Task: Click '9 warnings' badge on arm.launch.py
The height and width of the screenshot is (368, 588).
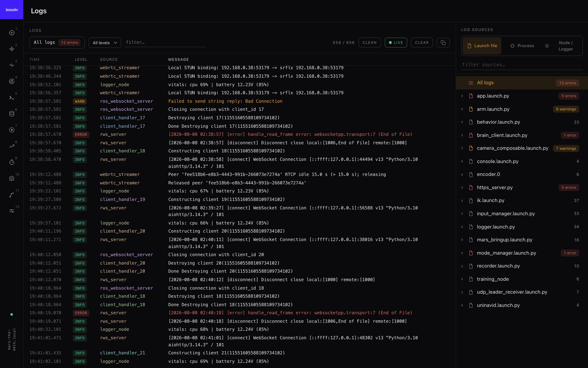Action: [x=566, y=109]
